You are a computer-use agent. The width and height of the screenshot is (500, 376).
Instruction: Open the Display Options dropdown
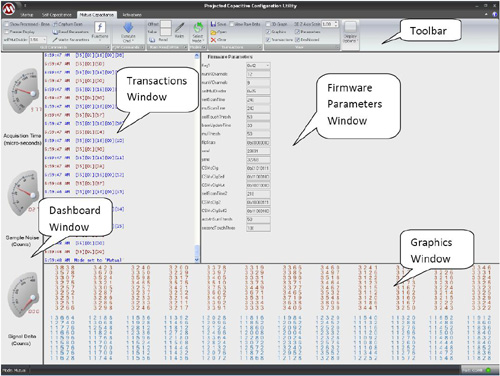350,32
